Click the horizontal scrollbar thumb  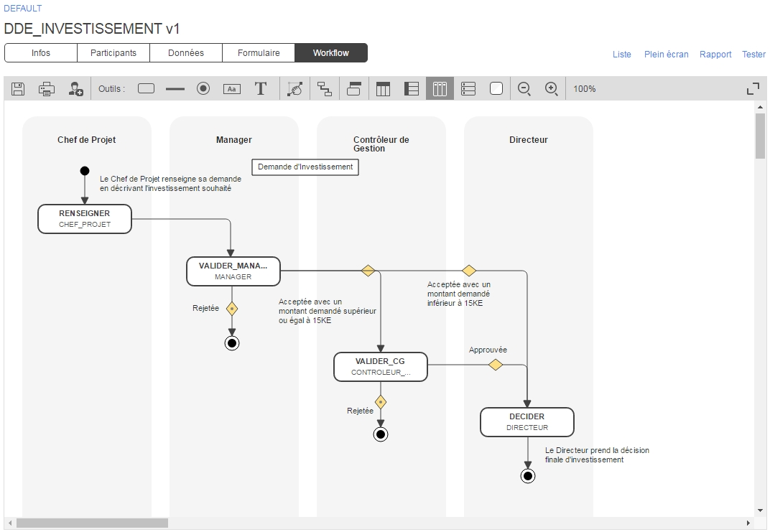(92, 523)
